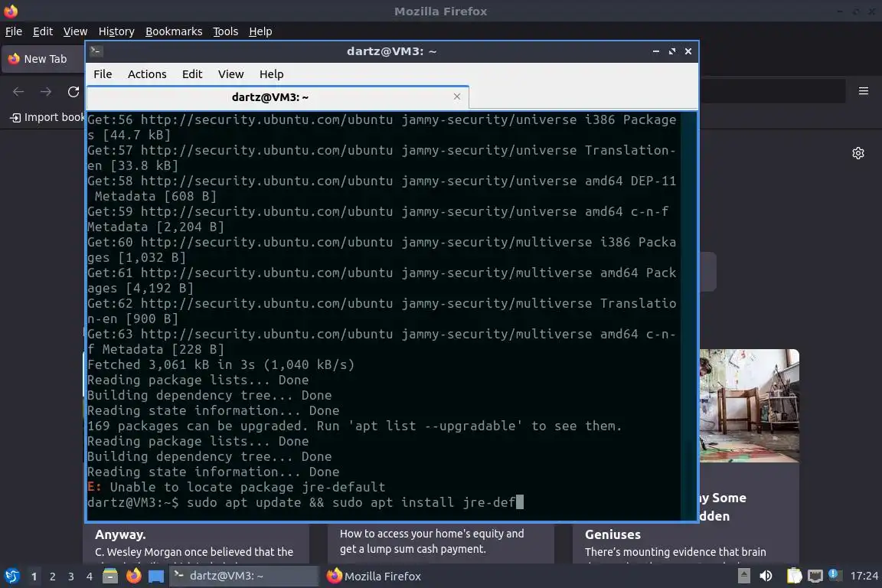
Task: Open Firefox Bookmarks menu
Action: click(x=174, y=31)
